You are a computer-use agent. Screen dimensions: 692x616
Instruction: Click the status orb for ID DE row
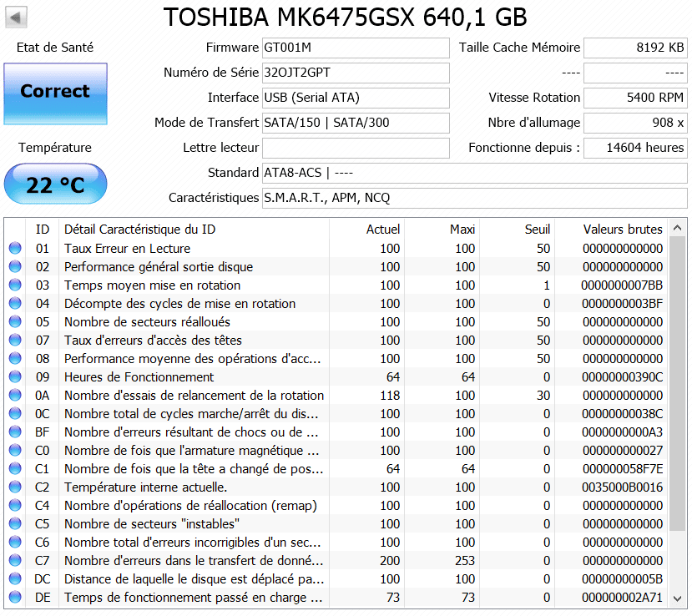[x=15, y=597]
